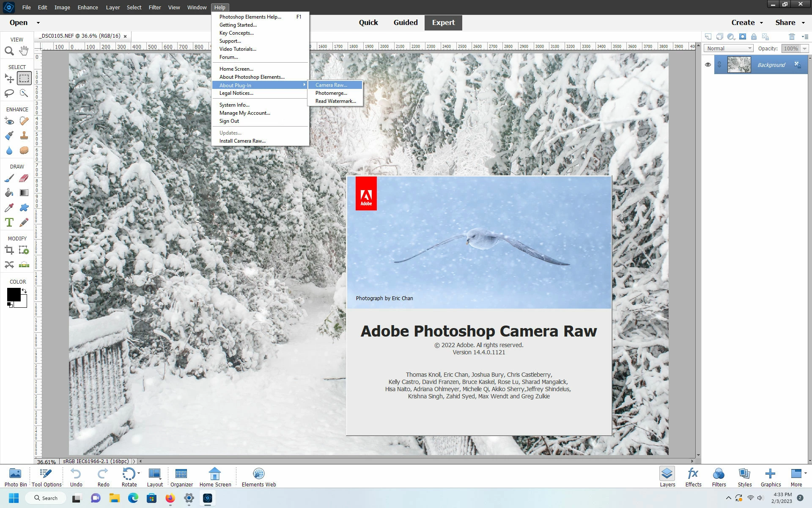Select the Clone Stamp tool
Screen dimensions: 812x508
click(x=24, y=135)
